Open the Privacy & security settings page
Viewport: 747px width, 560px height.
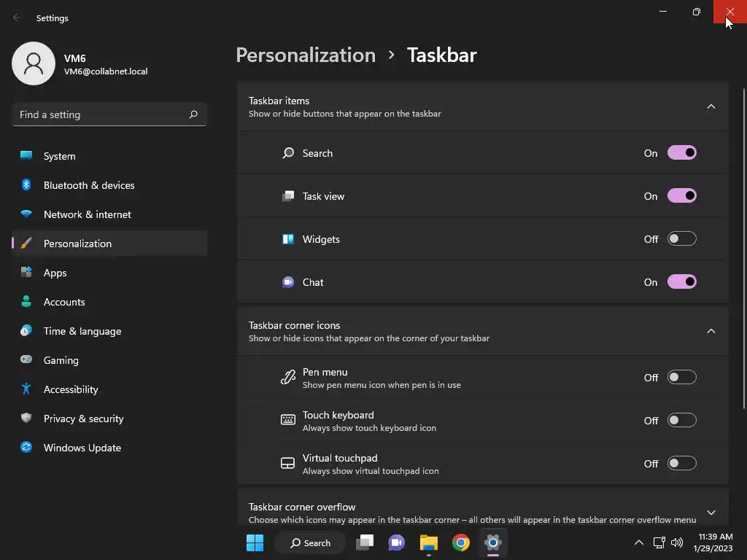(83, 419)
